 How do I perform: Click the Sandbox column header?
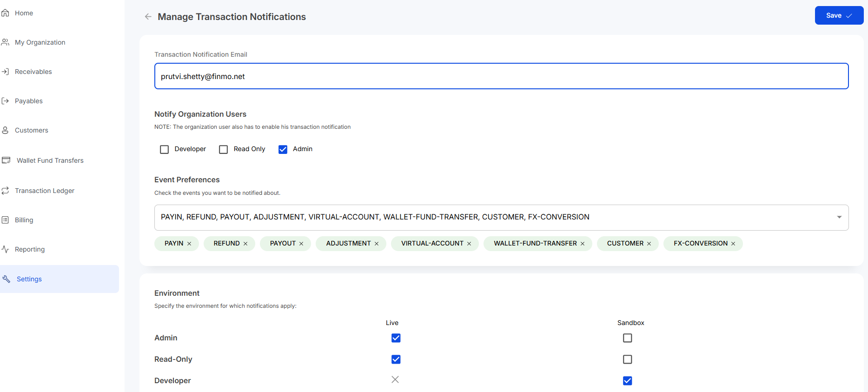(631, 323)
